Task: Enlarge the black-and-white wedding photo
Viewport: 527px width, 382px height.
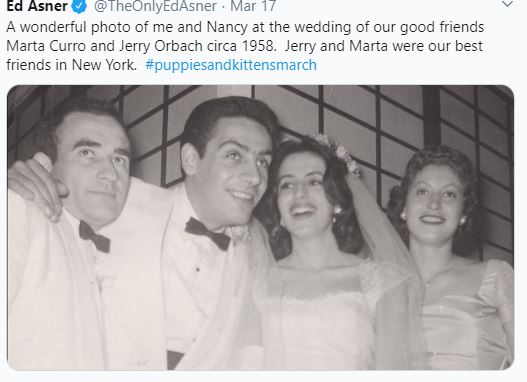Action: tap(260, 228)
